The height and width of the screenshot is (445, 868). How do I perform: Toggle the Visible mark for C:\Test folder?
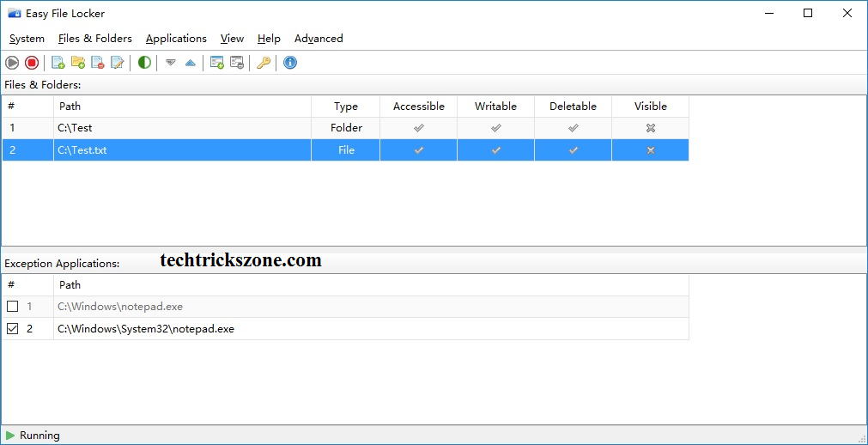coord(651,128)
